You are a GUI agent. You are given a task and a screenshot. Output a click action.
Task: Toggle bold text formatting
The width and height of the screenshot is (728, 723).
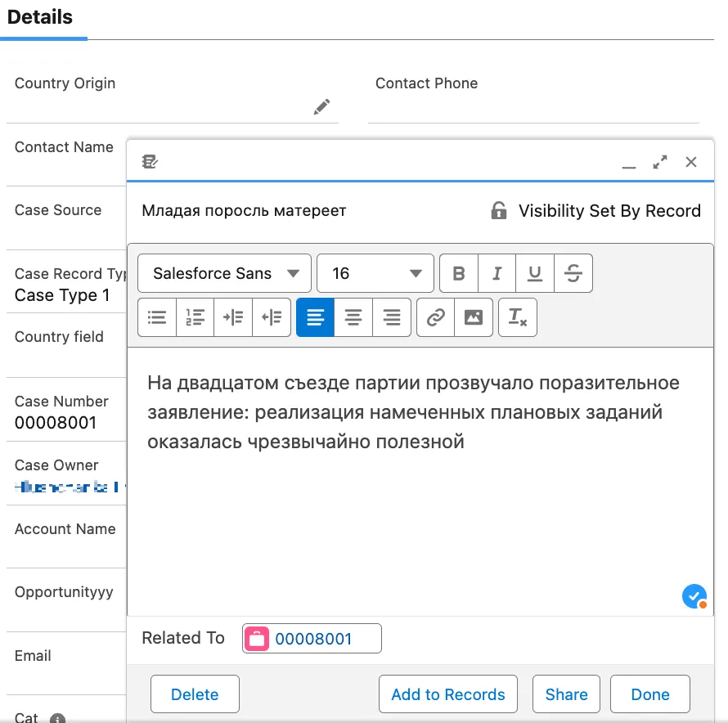459,274
